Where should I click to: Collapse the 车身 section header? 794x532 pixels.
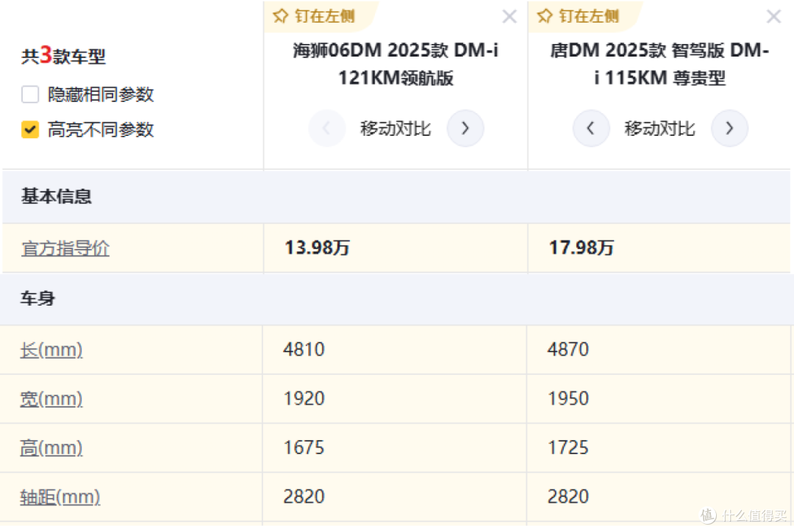coord(396,298)
